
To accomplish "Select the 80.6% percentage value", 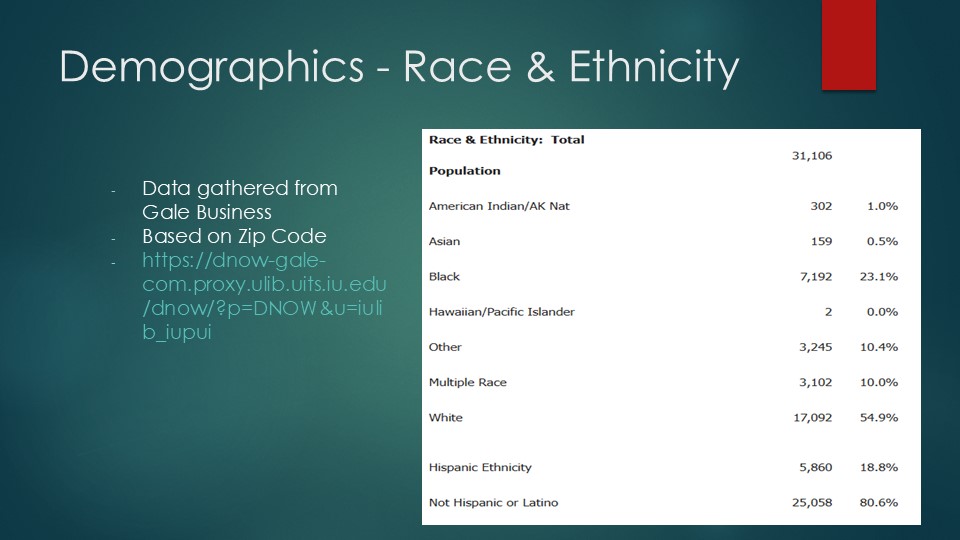I will 878,502.
